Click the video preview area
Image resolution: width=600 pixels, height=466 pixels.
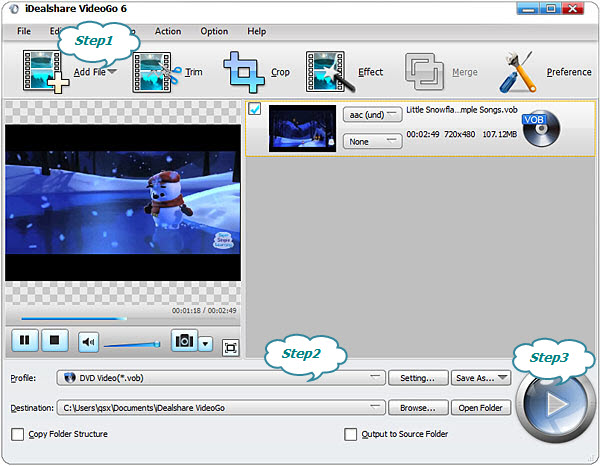[123, 202]
